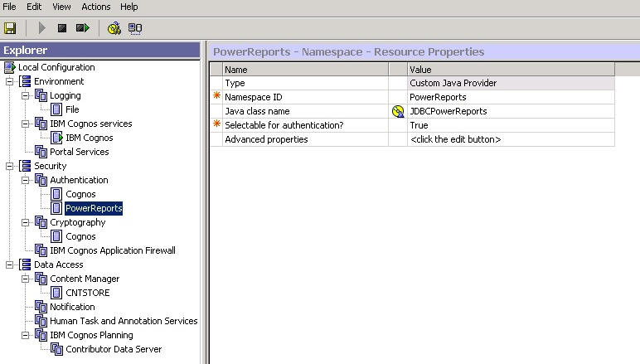The width and height of the screenshot is (640, 364).
Task: Click the Logging component icon
Action: pos(41,95)
